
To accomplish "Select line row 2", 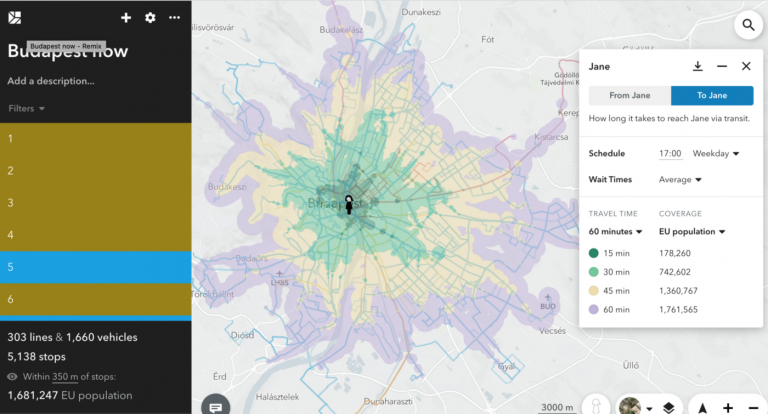I will pyautogui.click(x=96, y=171).
